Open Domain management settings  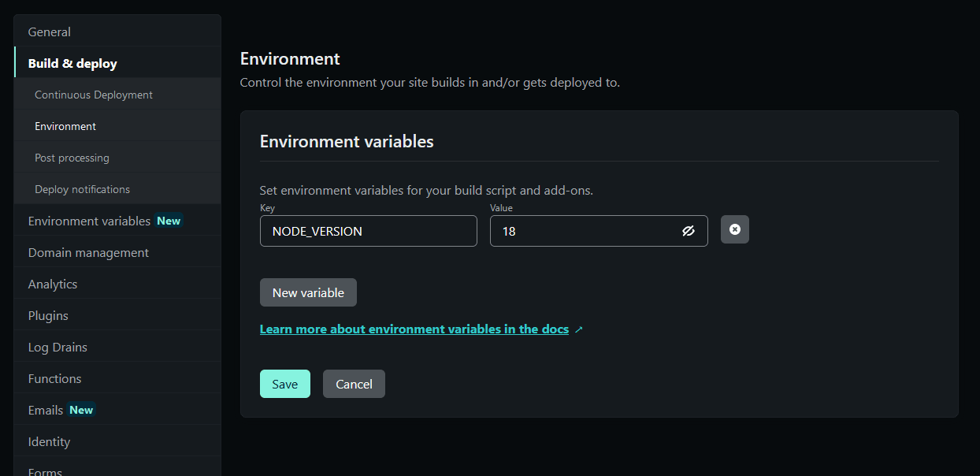click(87, 252)
